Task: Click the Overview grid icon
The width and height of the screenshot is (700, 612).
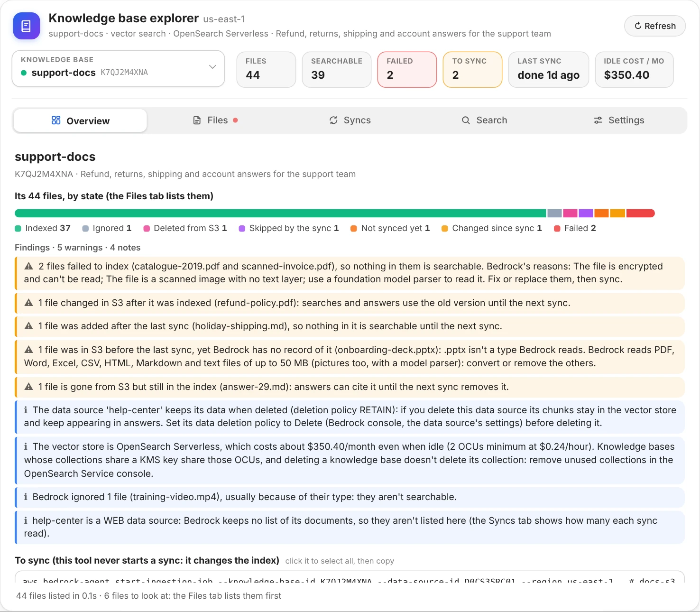Action: (x=56, y=121)
